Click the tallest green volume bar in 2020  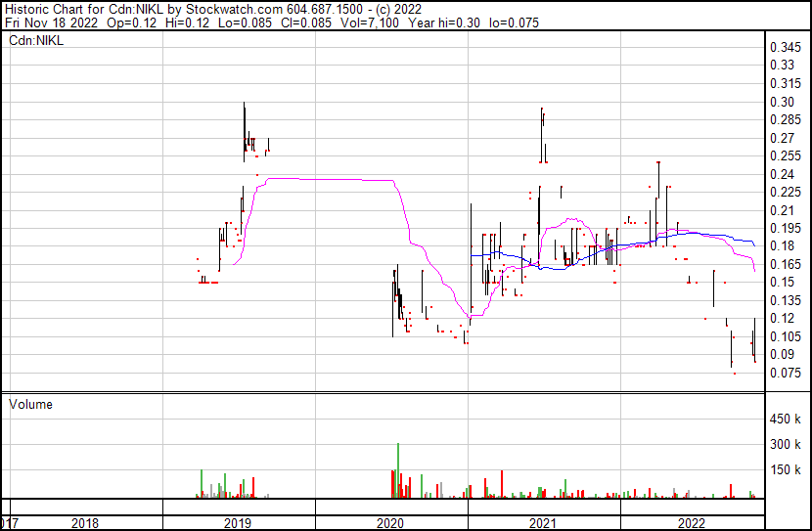tap(398, 469)
